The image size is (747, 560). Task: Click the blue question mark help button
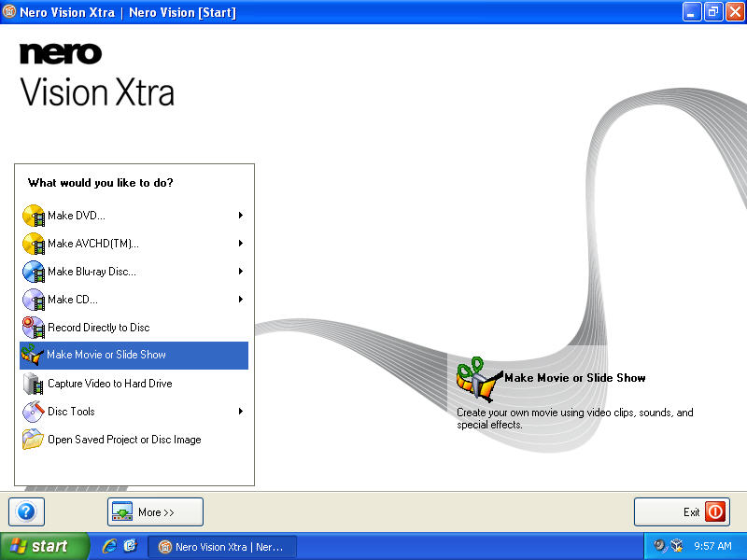[26, 511]
